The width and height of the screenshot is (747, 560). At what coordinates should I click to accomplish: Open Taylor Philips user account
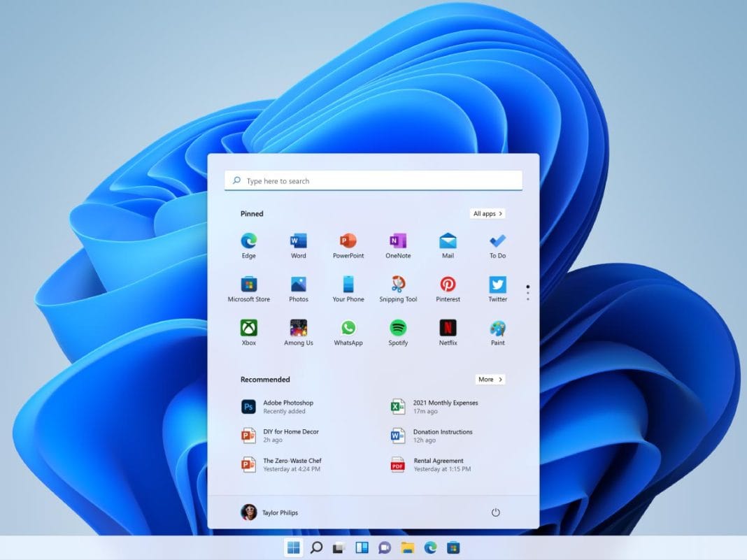pos(270,512)
